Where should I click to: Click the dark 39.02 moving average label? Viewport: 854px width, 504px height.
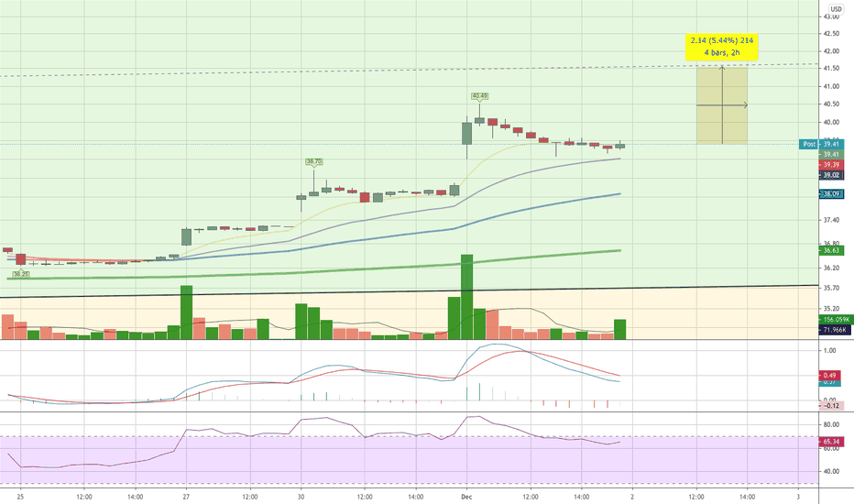coord(831,175)
